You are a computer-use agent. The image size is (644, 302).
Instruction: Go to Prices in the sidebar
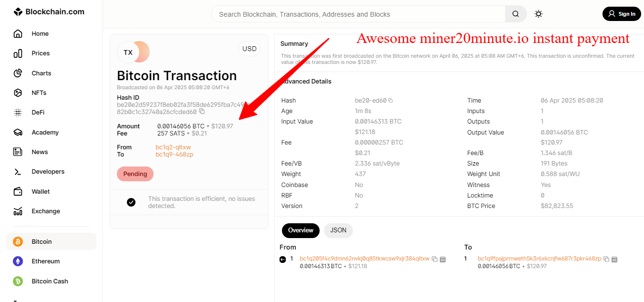[41, 53]
